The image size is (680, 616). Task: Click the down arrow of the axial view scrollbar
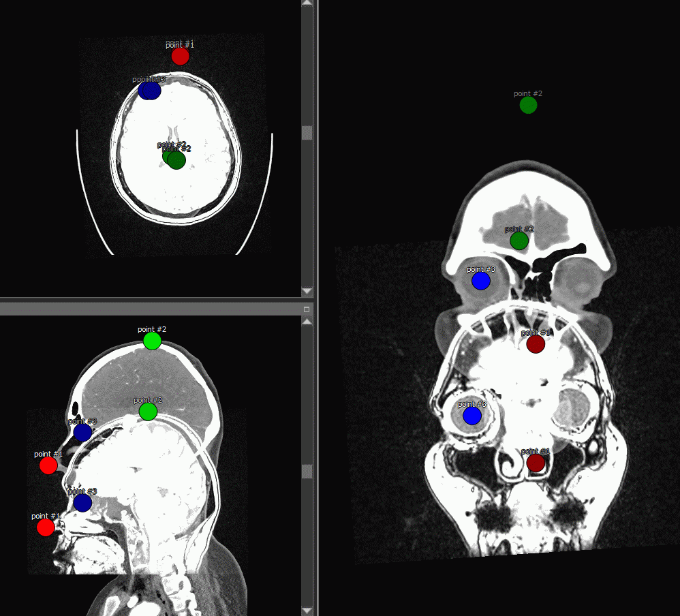[307, 292]
